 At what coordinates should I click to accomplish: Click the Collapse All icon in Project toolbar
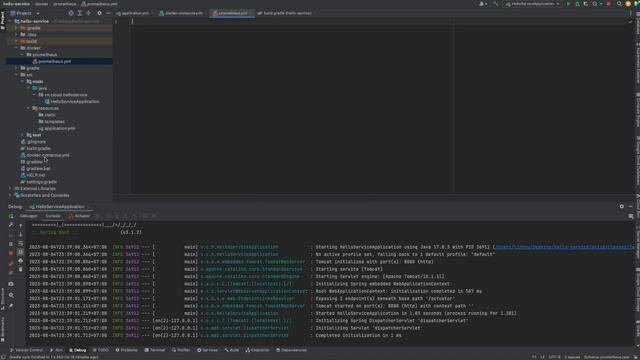[x=89, y=13]
